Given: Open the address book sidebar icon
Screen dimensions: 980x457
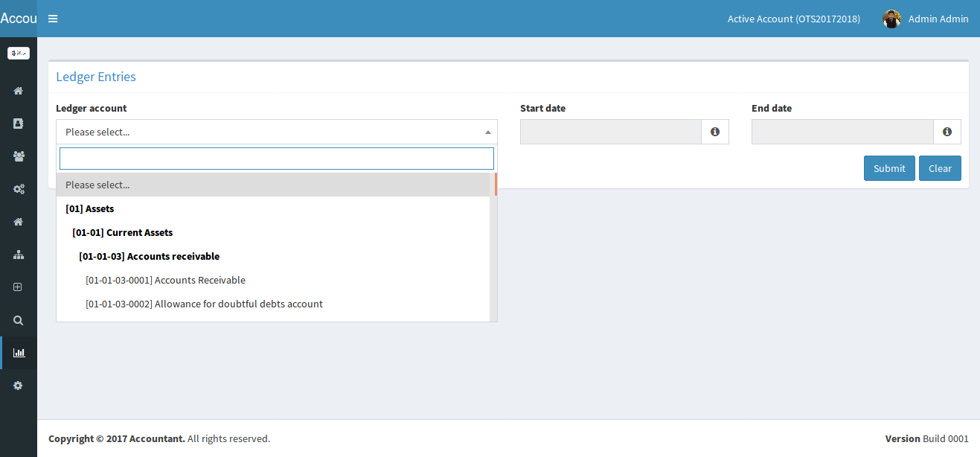Looking at the screenshot, I should point(19,124).
